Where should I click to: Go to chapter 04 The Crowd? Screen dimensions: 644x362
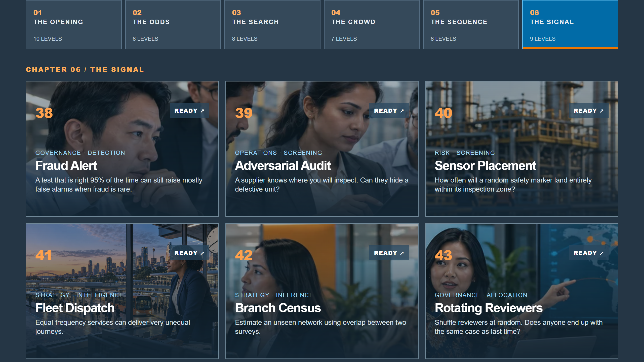pyautogui.click(x=372, y=25)
